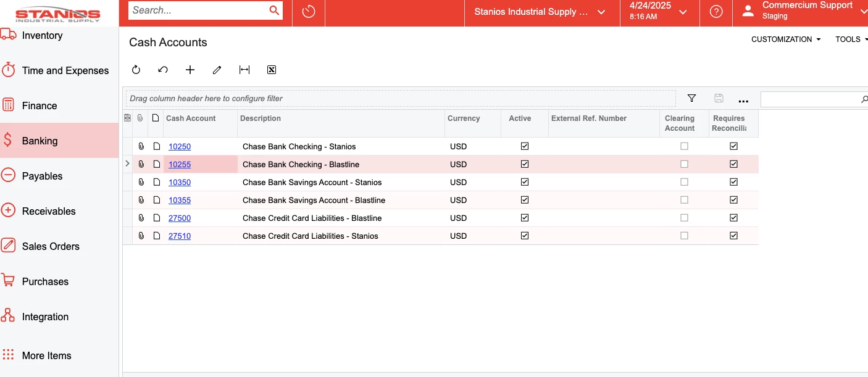Select Banking in the sidebar
868x377 pixels.
[59, 141]
